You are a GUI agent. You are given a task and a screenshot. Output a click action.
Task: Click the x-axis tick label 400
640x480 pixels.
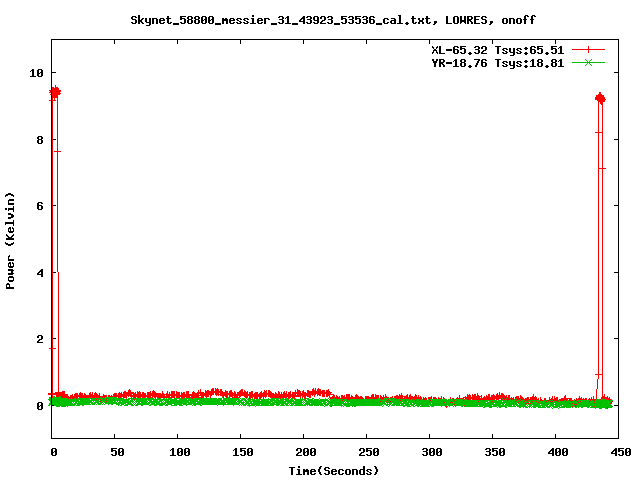click(x=558, y=452)
